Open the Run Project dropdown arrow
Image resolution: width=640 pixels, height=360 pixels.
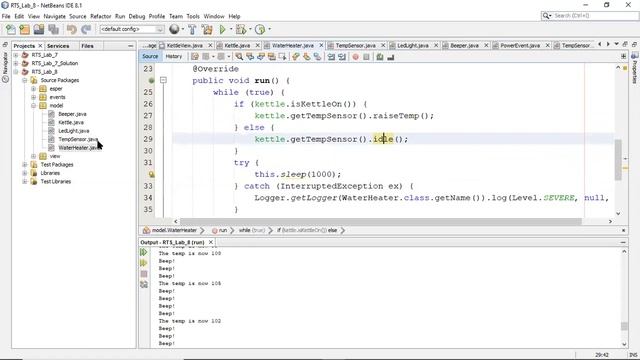[x=231, y=29]
